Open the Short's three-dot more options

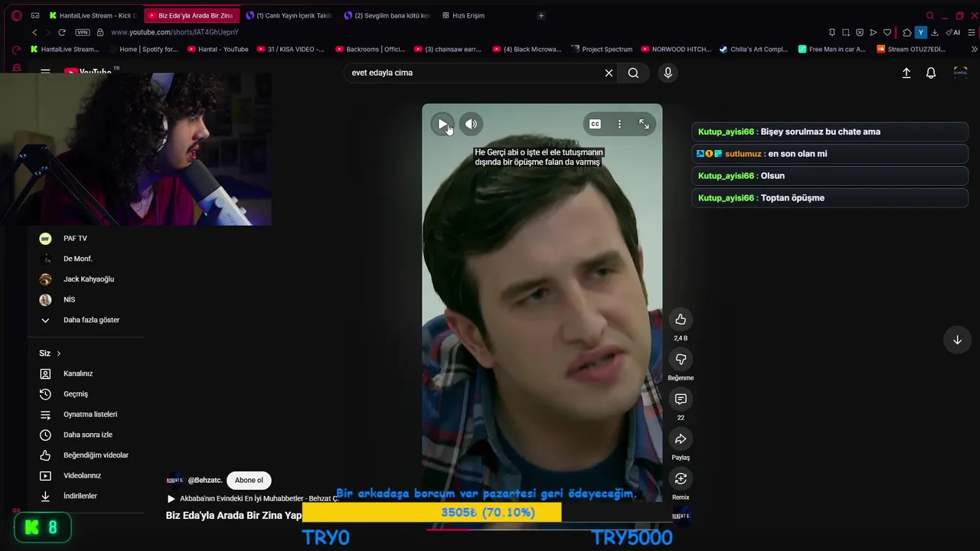[619, 124]
